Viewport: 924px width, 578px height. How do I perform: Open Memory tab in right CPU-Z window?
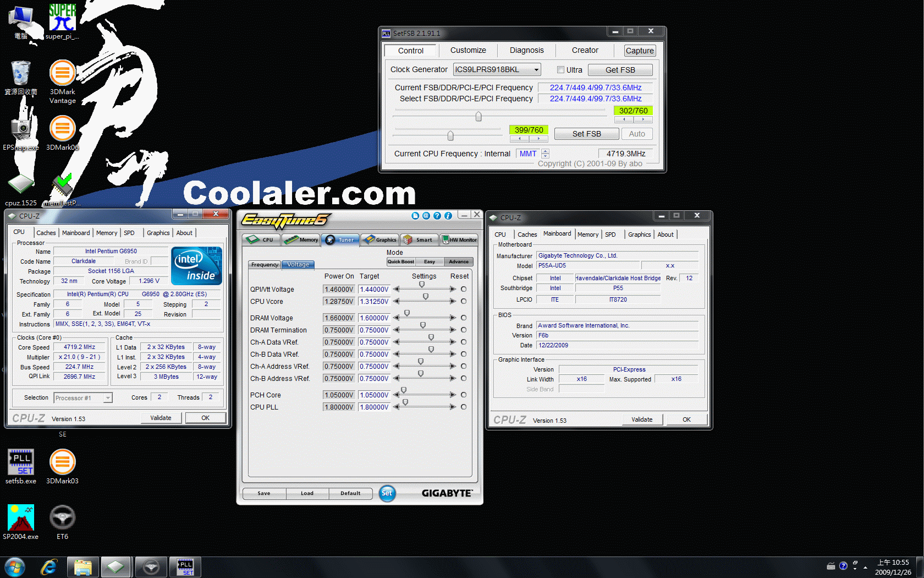588,235
